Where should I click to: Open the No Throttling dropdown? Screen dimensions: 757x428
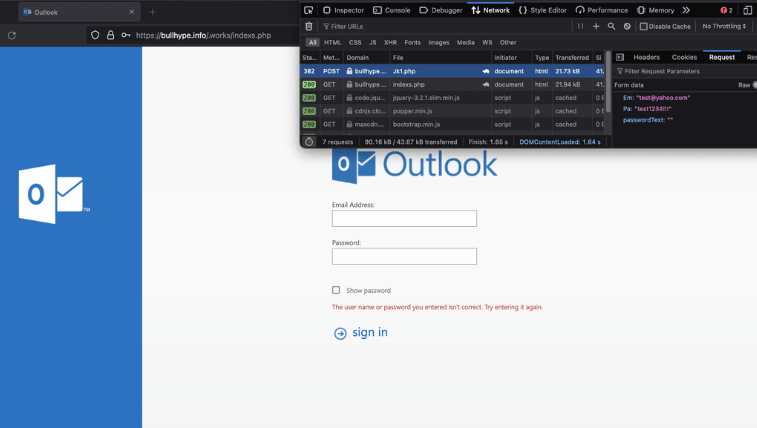(x=724, y=26)
